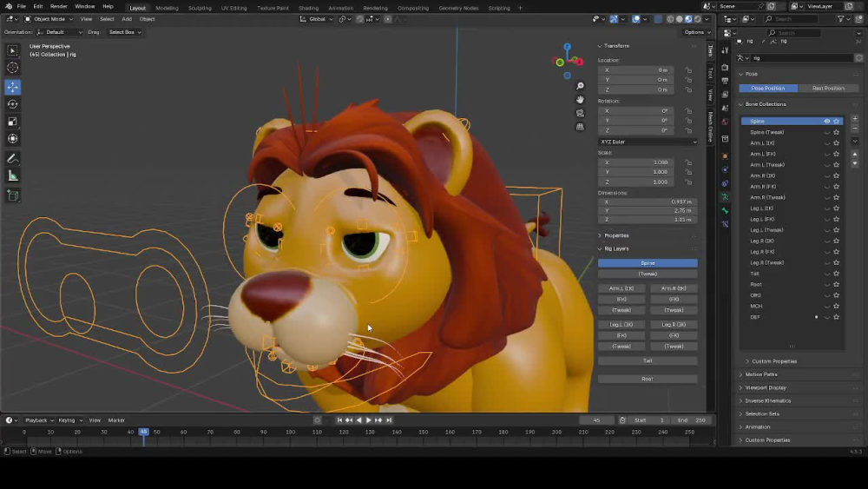Click the timeline playhead at frame 45

click(x=143, y=432)
